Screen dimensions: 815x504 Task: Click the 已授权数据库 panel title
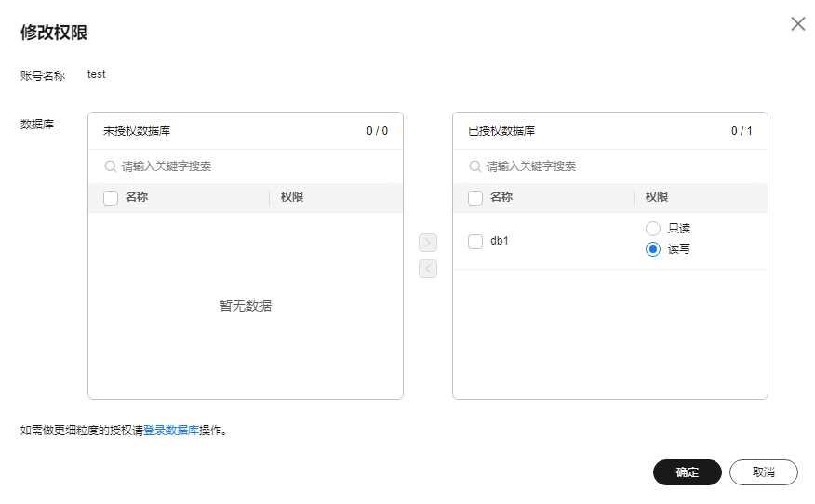pyautogui.click(x=501, y=131)
